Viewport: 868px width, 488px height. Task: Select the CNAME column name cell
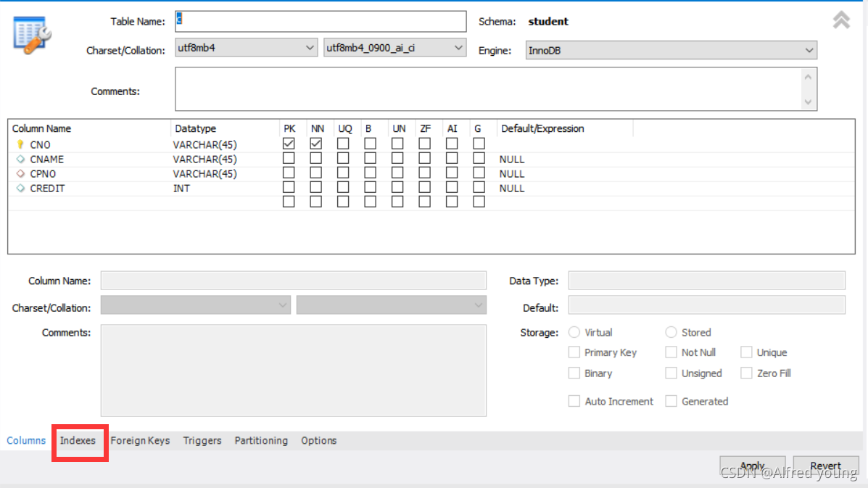click(x=47, y=160)
